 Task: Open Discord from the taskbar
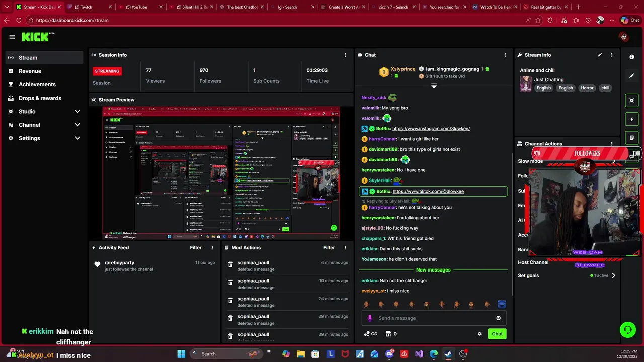(x=389, y=354)
